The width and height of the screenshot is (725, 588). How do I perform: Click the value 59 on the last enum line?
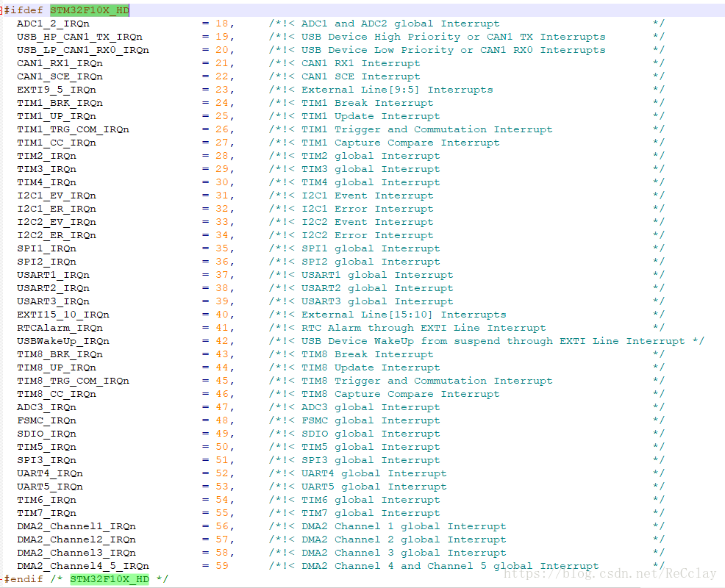coord(222,566)
